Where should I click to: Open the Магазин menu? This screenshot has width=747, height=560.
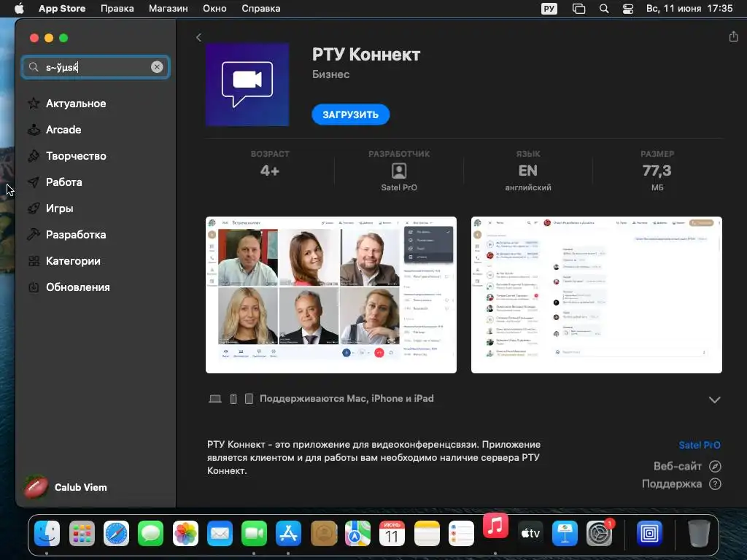[x=169, y=9]
